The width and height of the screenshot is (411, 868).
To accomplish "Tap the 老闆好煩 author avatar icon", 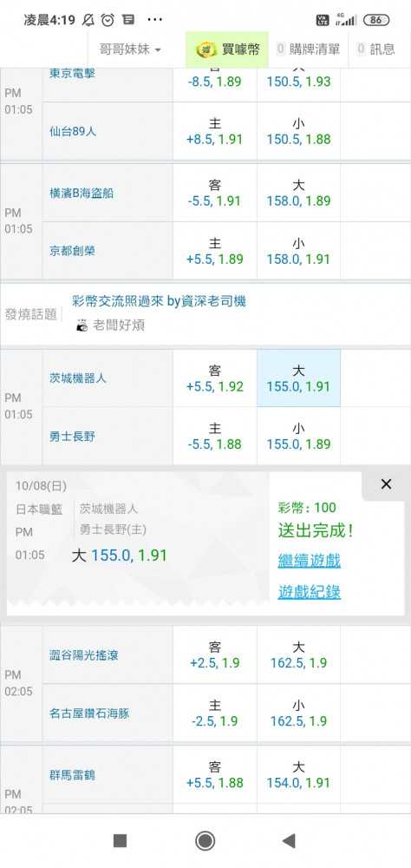I will coord(82,325).
